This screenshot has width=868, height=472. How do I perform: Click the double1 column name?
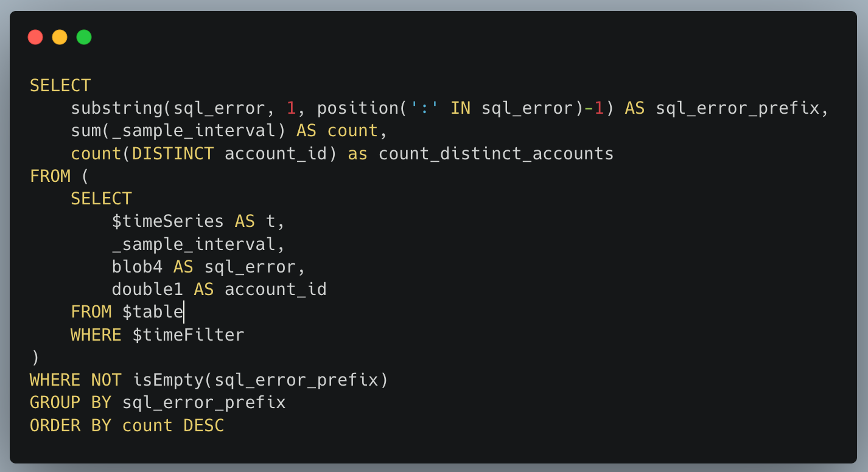147,290
